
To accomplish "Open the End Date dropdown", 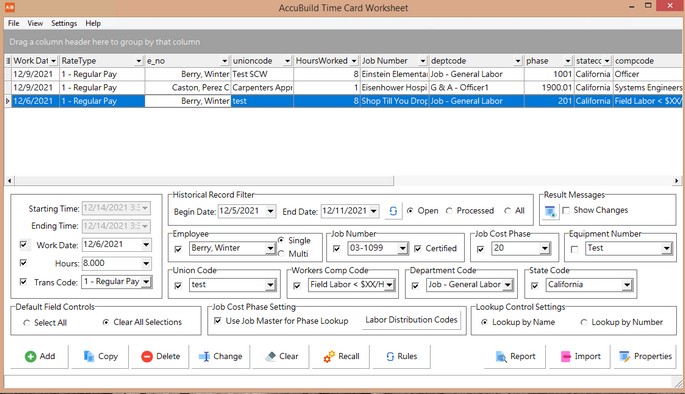I will [x=374, y=211].
